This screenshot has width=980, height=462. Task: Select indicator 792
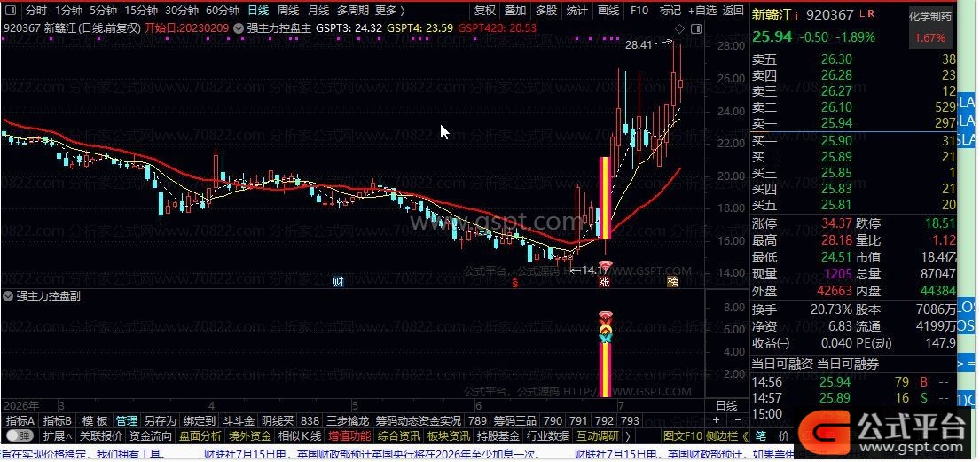point(604,420)
